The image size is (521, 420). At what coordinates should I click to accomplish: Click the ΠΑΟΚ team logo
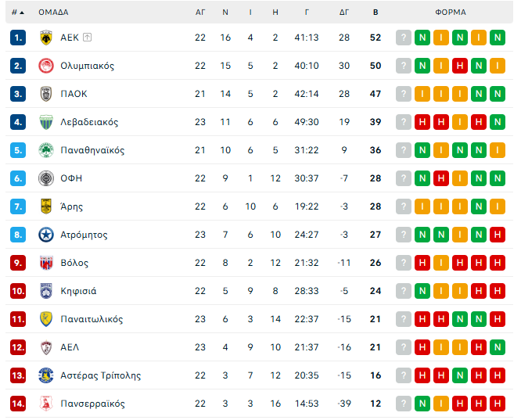click(x=45, y=94)
